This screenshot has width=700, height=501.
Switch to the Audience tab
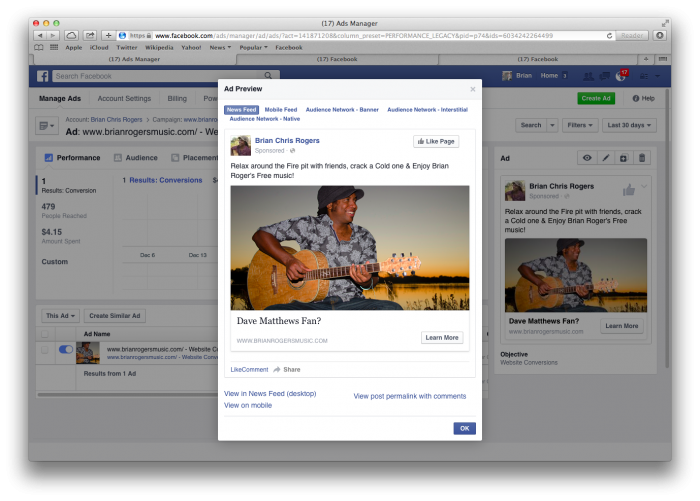(x=136, y=158)
